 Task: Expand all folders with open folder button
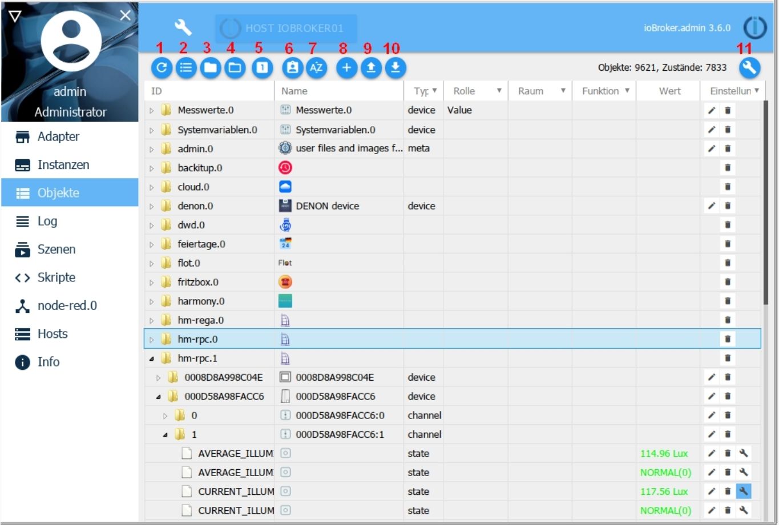235,68
